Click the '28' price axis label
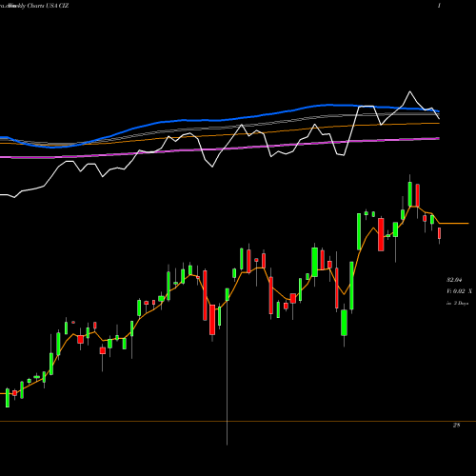This screenshot has height=476, width=476. [x=456, y=426]
